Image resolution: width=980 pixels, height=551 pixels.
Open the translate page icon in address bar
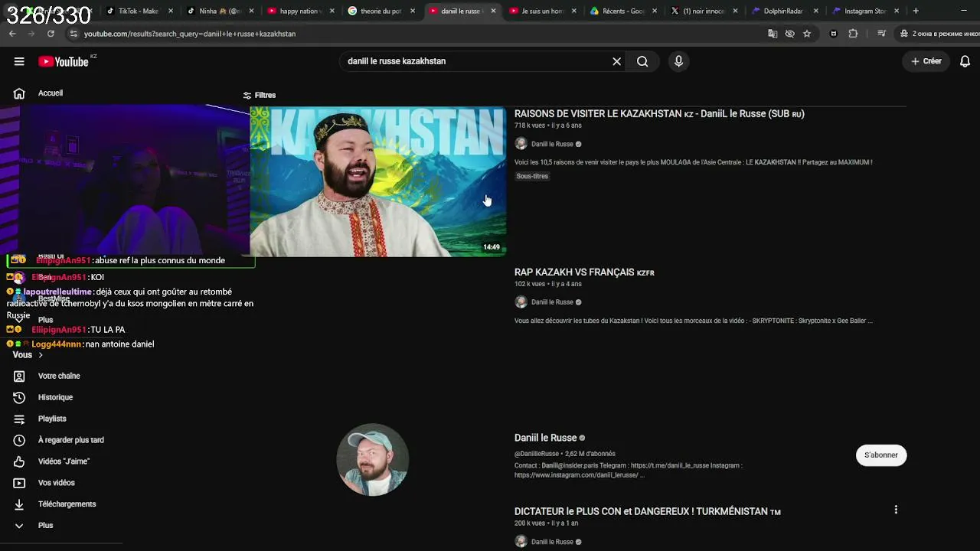tap(773, 34)
